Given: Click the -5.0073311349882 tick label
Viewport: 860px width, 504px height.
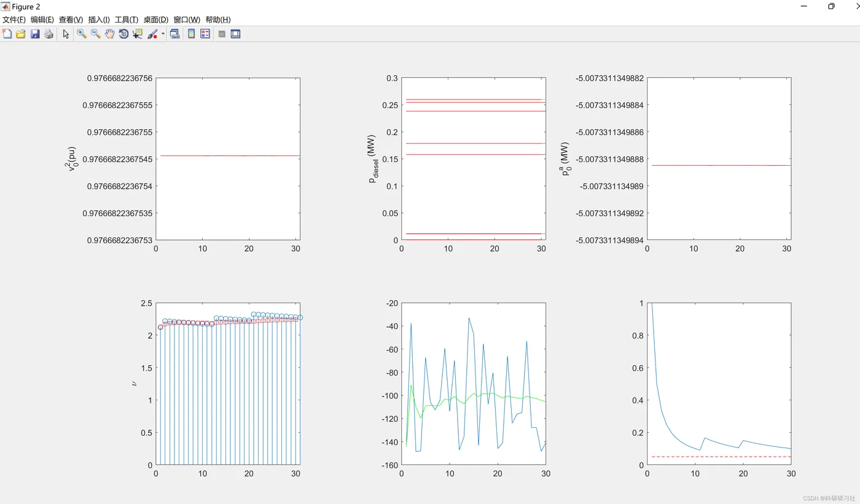Looking at the screenshot, I should tap(609, 78).
